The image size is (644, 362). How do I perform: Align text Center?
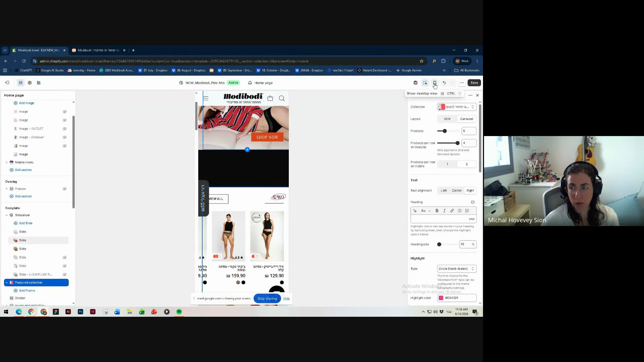coord(457,191)
